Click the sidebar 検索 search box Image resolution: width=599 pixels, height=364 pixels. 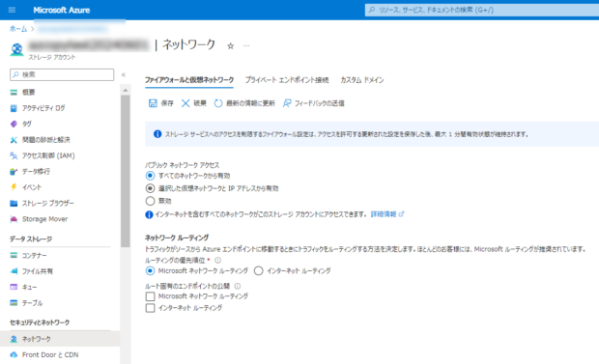[62, 74]
